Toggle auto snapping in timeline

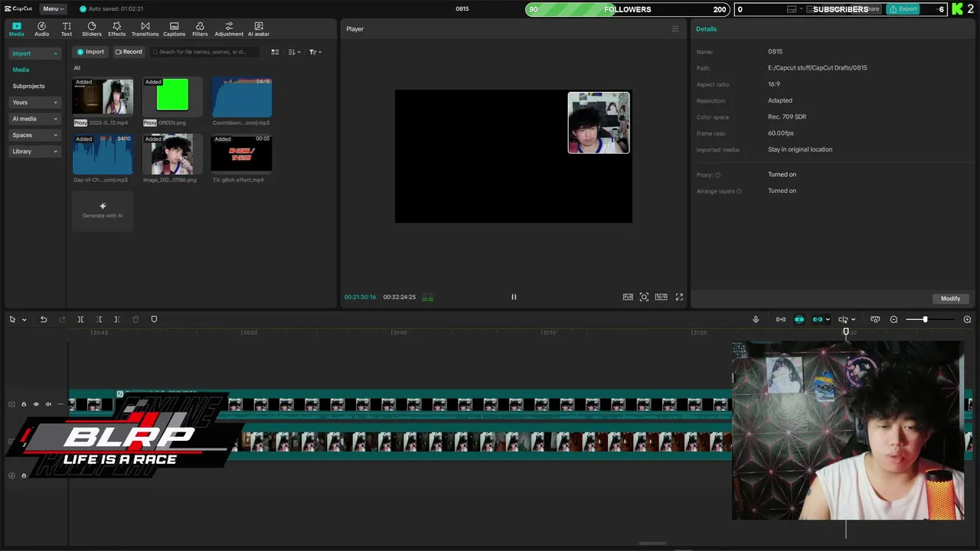click(x=799, y=319)
